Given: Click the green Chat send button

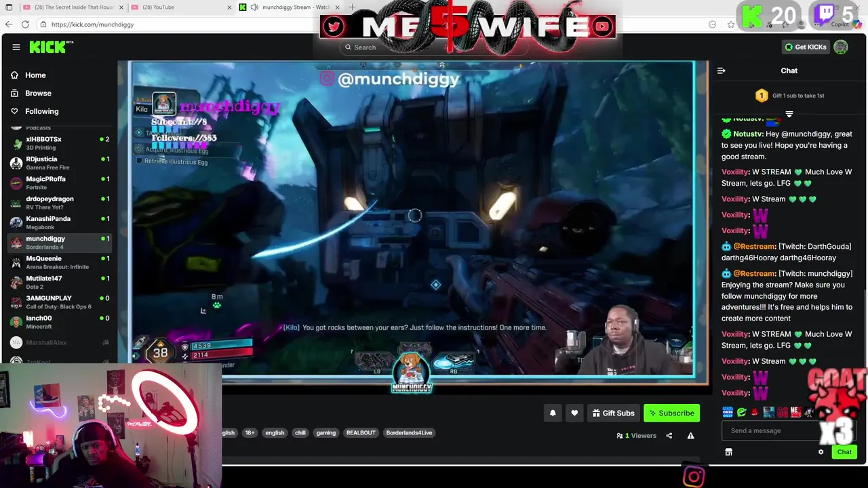Looking at the screenshot, I should click(844, 452).
